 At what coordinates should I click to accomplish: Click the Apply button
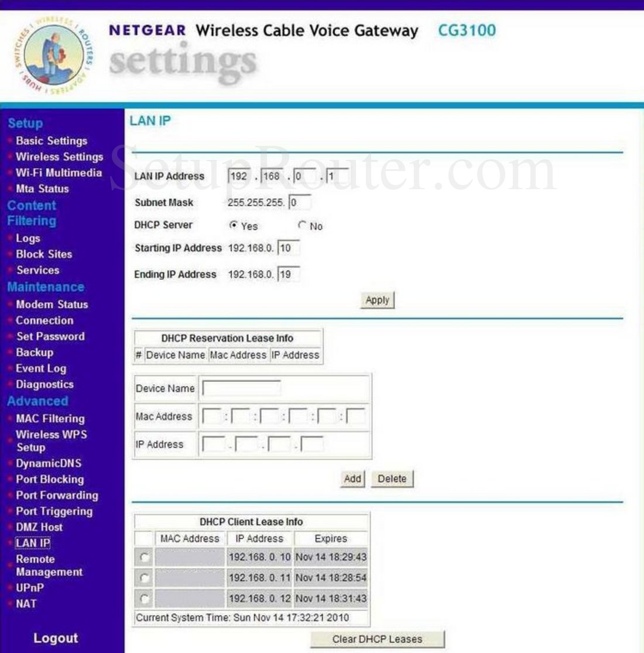[377, 300]
